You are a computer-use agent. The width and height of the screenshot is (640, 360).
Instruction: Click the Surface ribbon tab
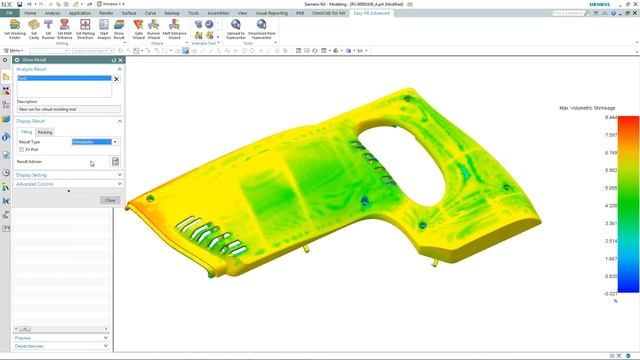(129, 13)
